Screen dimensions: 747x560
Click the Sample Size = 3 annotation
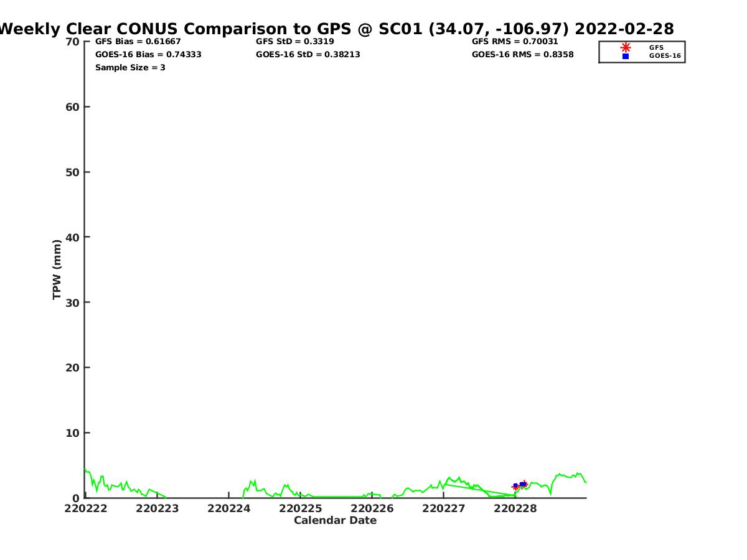(130, 68)
